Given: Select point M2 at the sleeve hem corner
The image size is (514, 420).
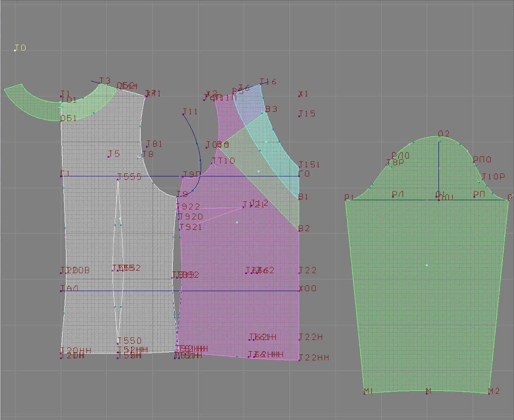Looking at the screenshot, I should coord(489,393).
